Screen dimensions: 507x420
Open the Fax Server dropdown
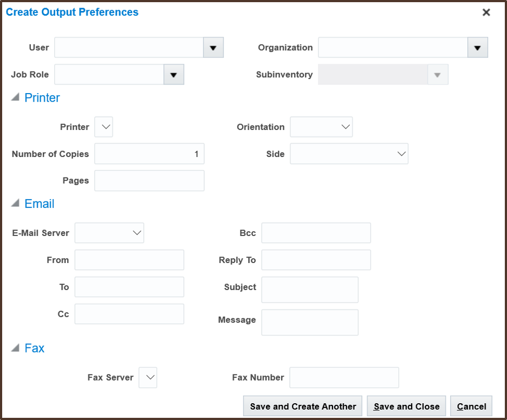pyautogui.click(x=148, y=377)
